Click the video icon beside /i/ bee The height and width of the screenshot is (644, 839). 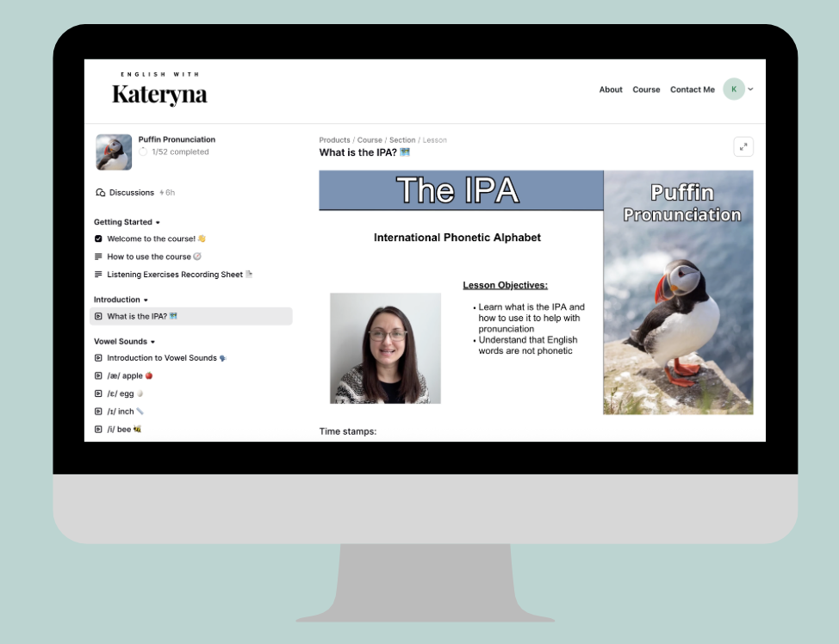coord(98,429)
